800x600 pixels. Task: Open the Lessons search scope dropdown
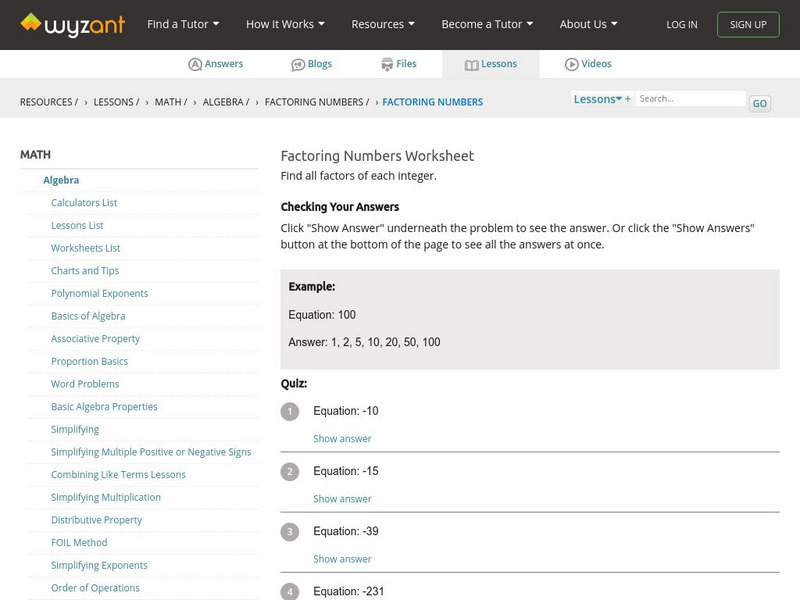pos(601,99)
